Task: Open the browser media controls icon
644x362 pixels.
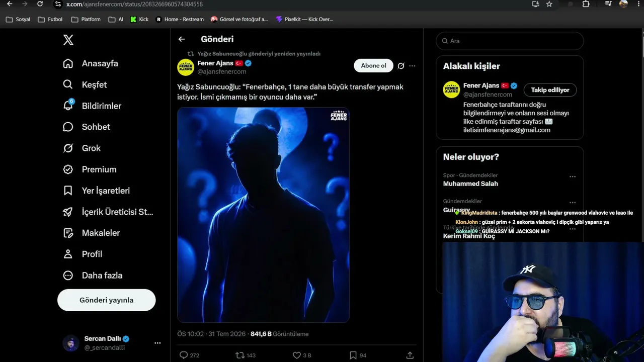Action: [x=608, y=4]
